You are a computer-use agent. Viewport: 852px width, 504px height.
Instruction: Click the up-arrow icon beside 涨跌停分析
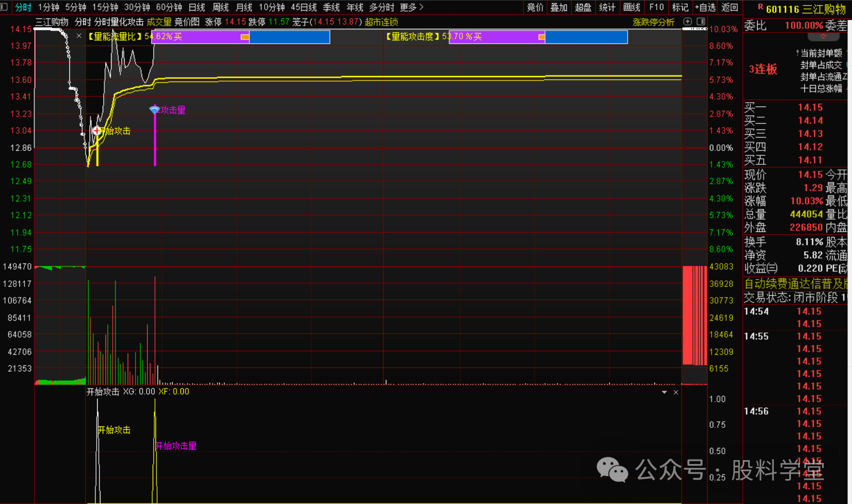point(688,22)
